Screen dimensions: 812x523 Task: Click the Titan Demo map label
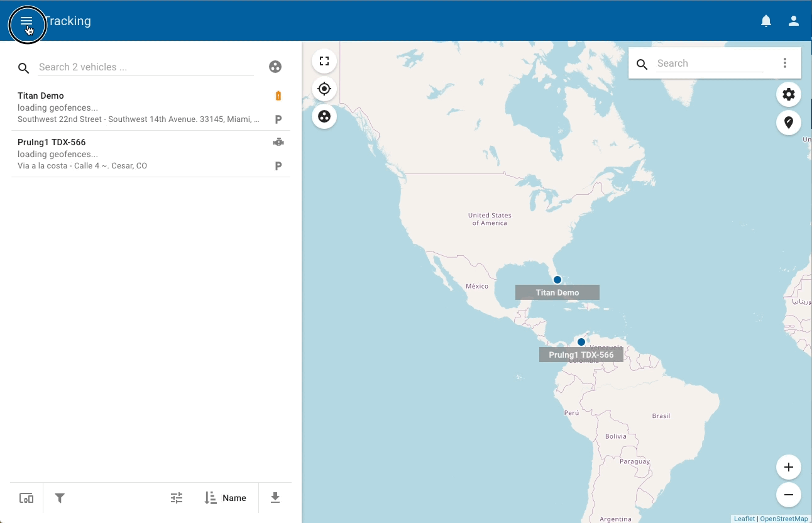tap(557, 292)
